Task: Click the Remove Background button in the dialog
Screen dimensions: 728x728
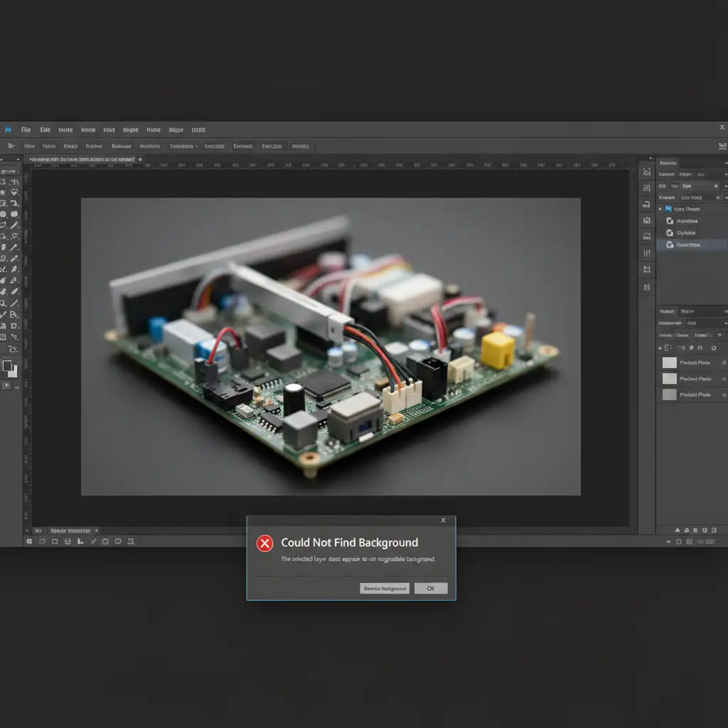Action: click(x=385, y=588)
